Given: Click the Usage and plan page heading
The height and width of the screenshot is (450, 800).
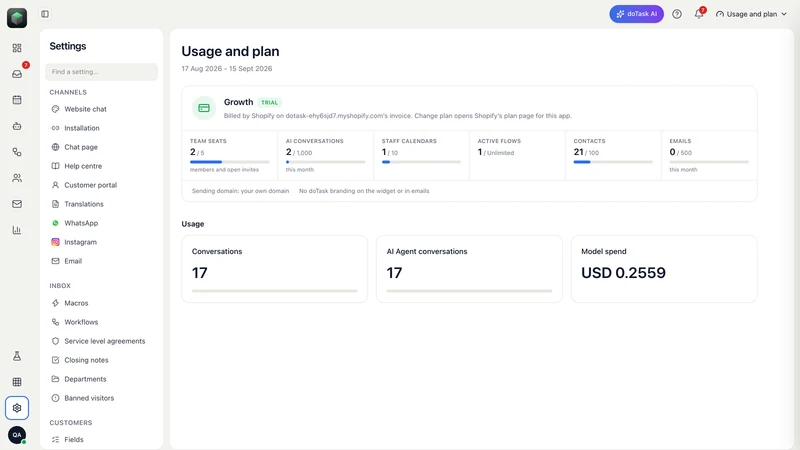Looking at the screenshot, I should click(231, 52).
